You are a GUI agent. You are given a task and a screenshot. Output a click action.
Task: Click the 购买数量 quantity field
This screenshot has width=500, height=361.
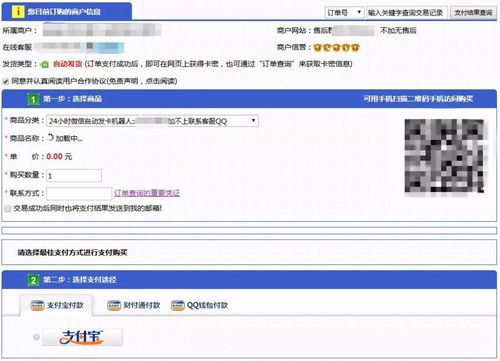coord(74,176)
